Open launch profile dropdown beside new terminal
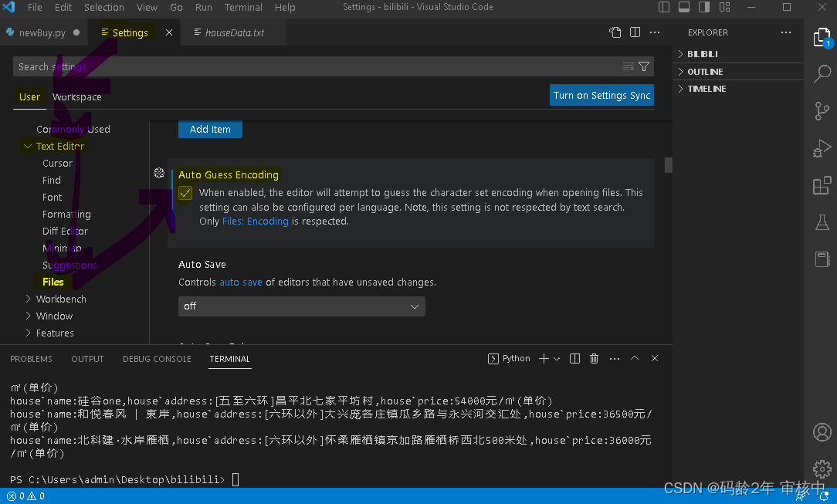837x504 pixels. coord(557,359)
